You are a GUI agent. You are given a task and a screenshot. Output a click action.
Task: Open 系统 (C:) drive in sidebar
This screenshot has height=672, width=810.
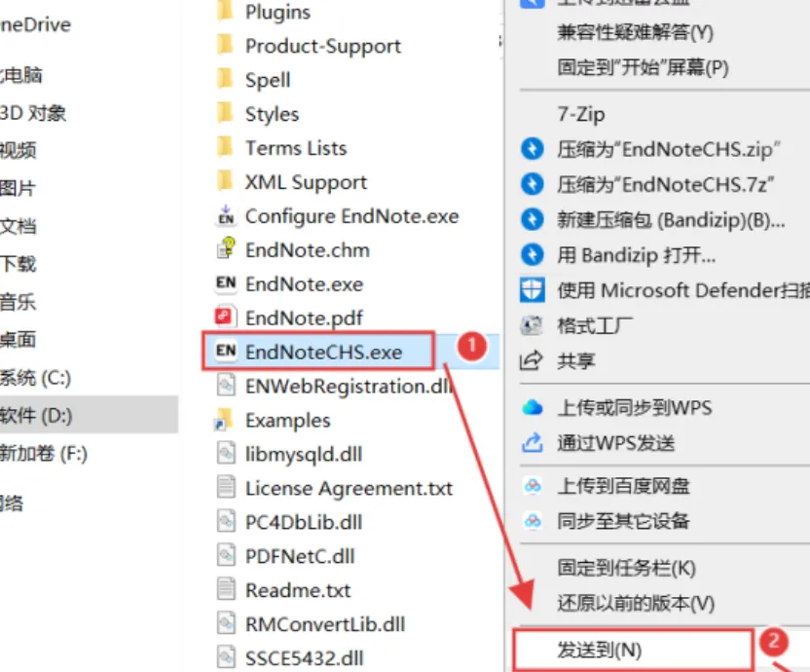coord(35,378)
